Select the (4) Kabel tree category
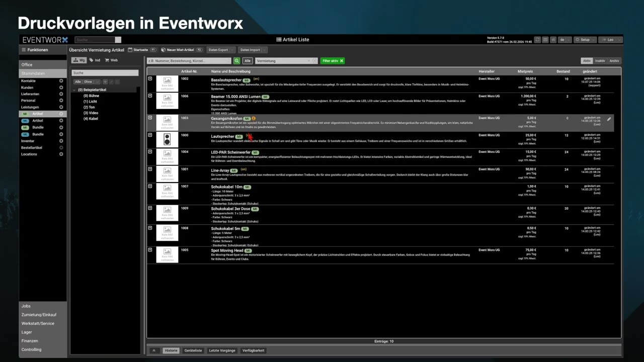This screenshot has height=362, width=644. click(91, 119)
